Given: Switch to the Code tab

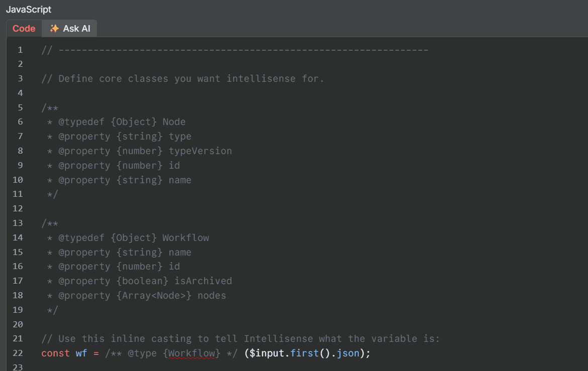Looking at the screenshot, I should click(x=24, y=29).
